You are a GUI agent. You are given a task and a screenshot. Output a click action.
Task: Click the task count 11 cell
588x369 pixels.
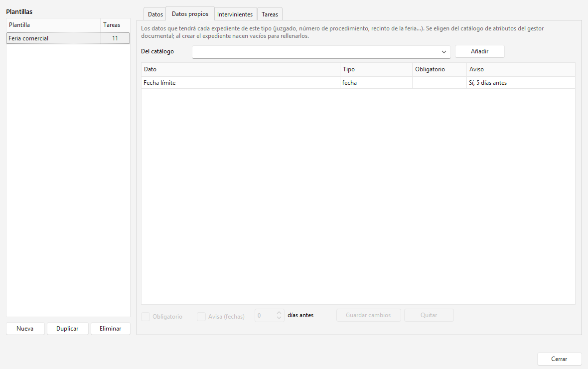pyautogui.click(x=115, y=38)
